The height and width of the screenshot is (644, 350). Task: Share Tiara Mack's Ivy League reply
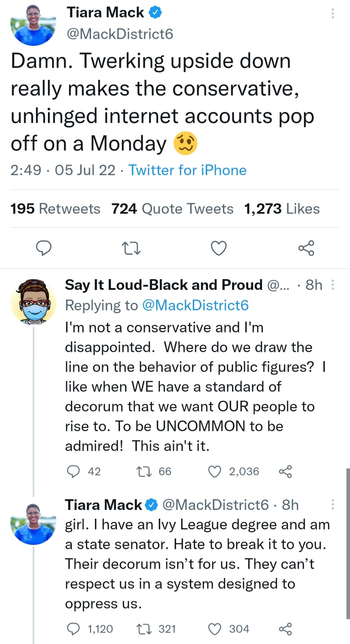point(285,629)
